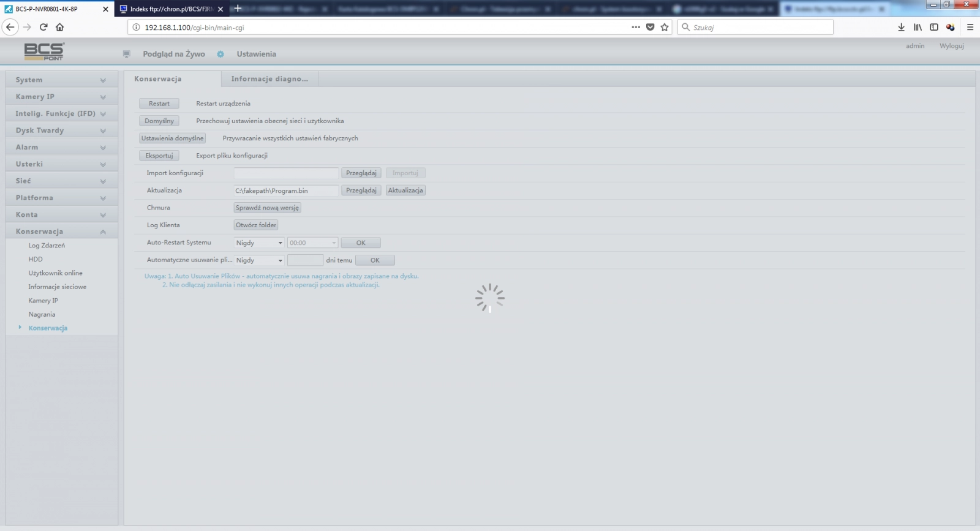The height and width of the screenshot is (531, 980).
Task: Expand the Platforma section
Action: [x=61, y=198]
